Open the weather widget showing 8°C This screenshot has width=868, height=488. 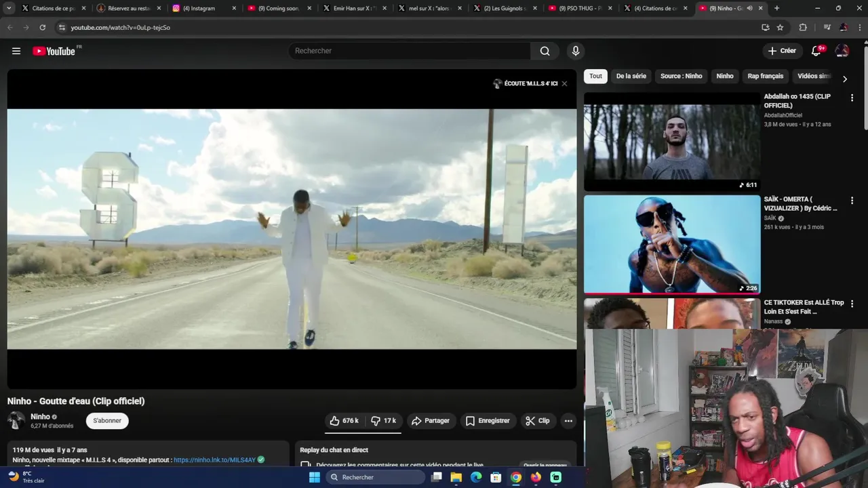pyautogui.click(x=26, y=477)
